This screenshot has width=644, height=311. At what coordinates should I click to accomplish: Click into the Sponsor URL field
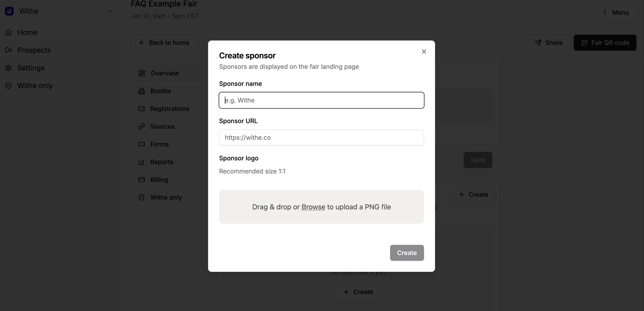pos(322,138)
